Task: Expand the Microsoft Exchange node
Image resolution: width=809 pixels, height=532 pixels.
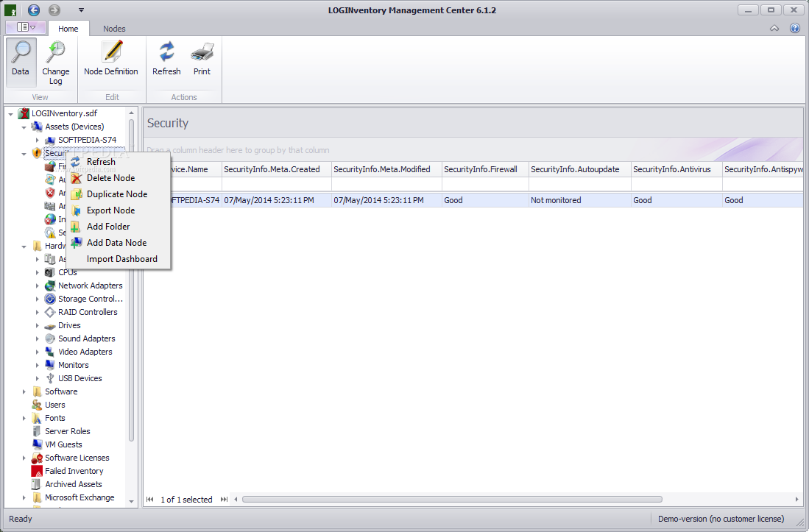Action: 24,497
